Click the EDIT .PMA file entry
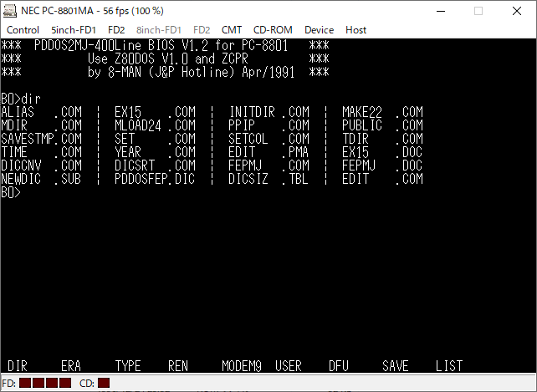 pyautogui.click(x=268, y=152)
